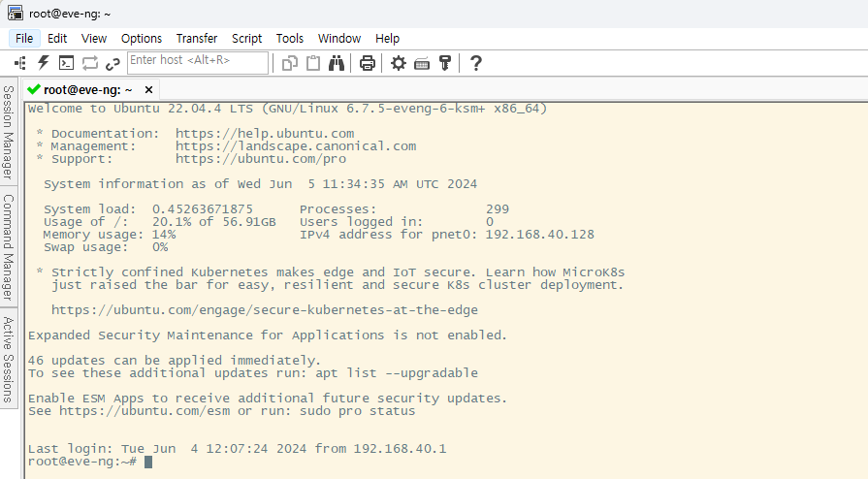The width and height of the screenshot is (868, 479).
Task: Open the Edit menu
Action: click(x=57, y=38)
